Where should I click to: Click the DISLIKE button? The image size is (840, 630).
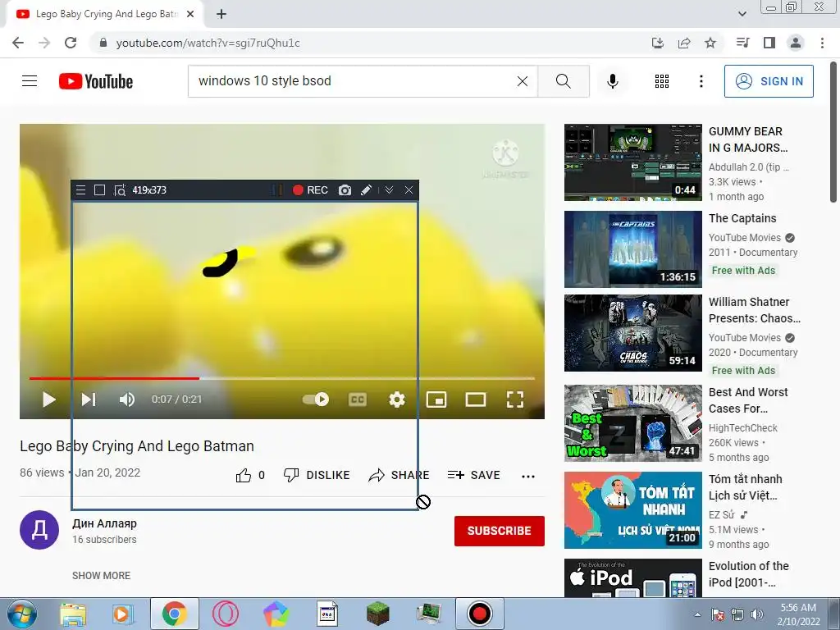pos(317,475)
